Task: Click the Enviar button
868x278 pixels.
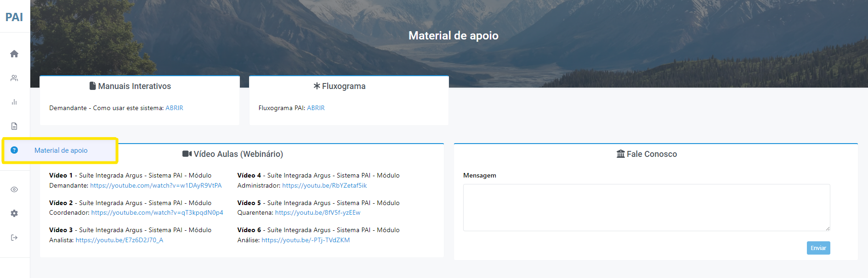Action: coord(818,248)
